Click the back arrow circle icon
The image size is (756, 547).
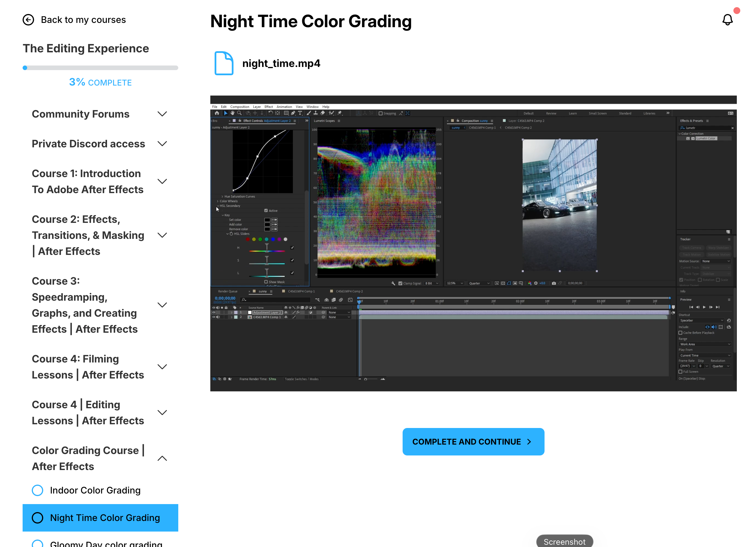tap(28, 20)
